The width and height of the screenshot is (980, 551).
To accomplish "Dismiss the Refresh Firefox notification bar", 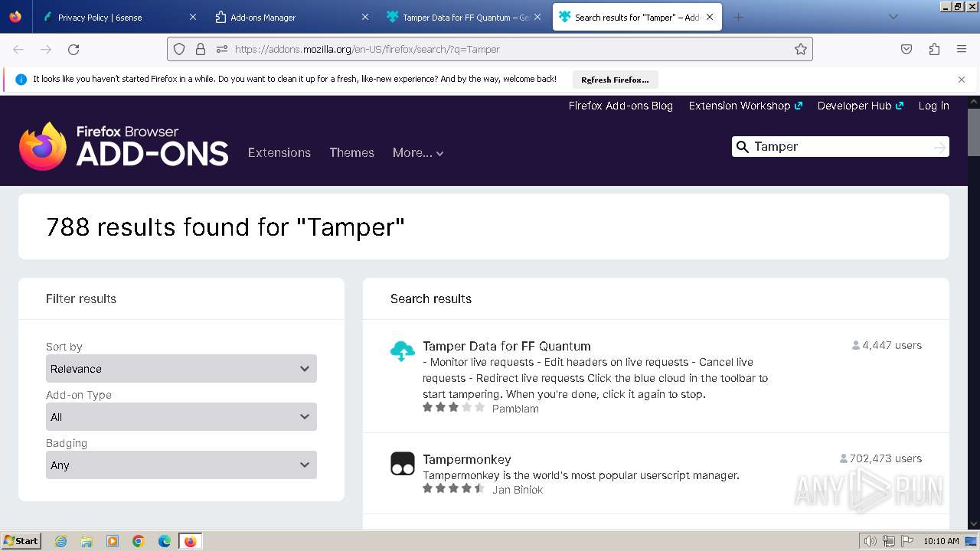I will pos(962,80).
